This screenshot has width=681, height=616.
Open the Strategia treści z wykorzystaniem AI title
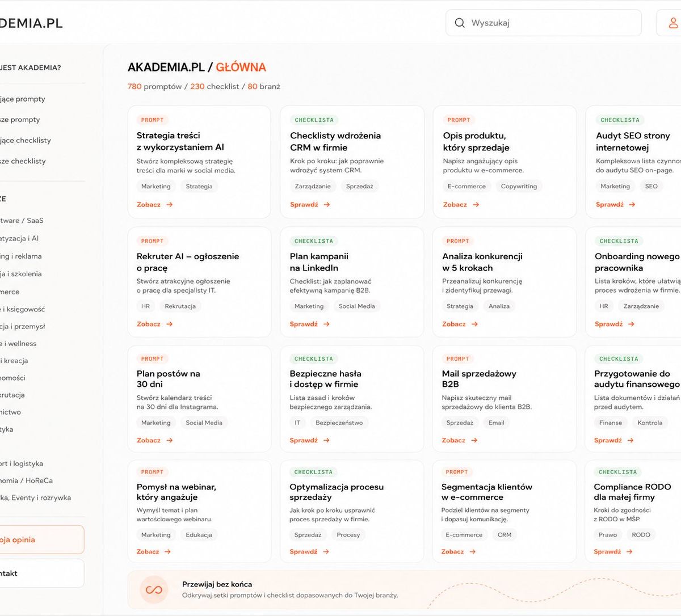180,141
